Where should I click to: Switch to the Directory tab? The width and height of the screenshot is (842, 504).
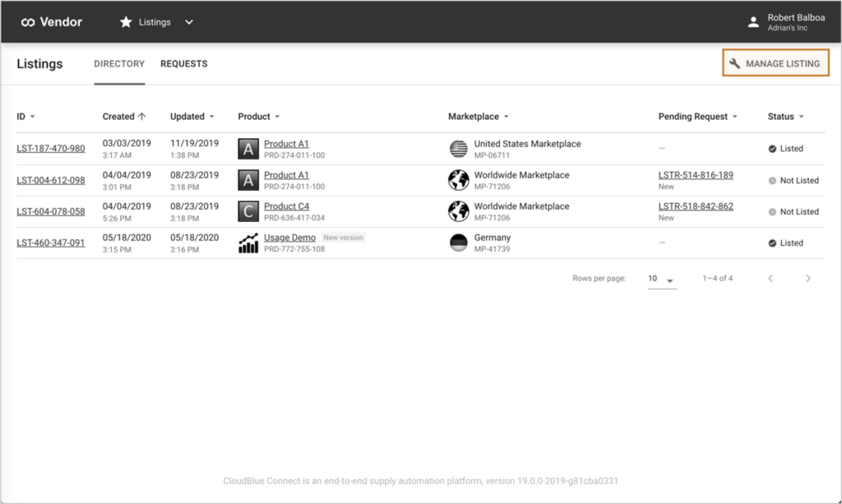[x=119, y=64]
